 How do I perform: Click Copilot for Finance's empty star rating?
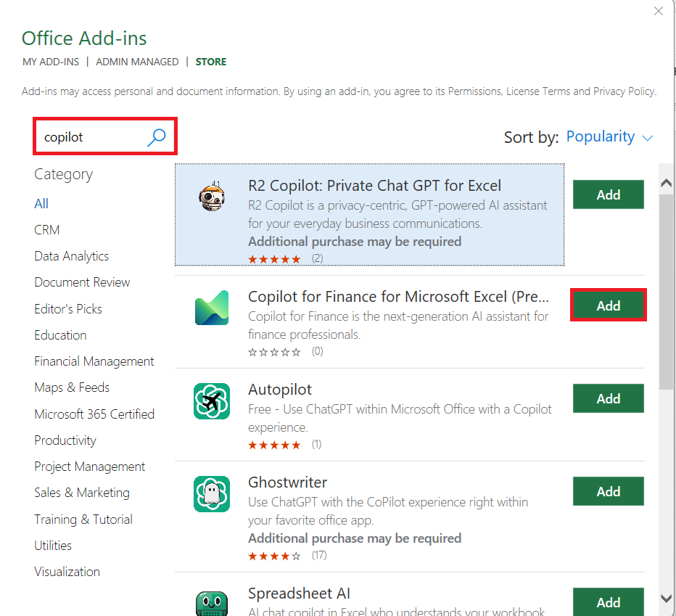(274, 353)
